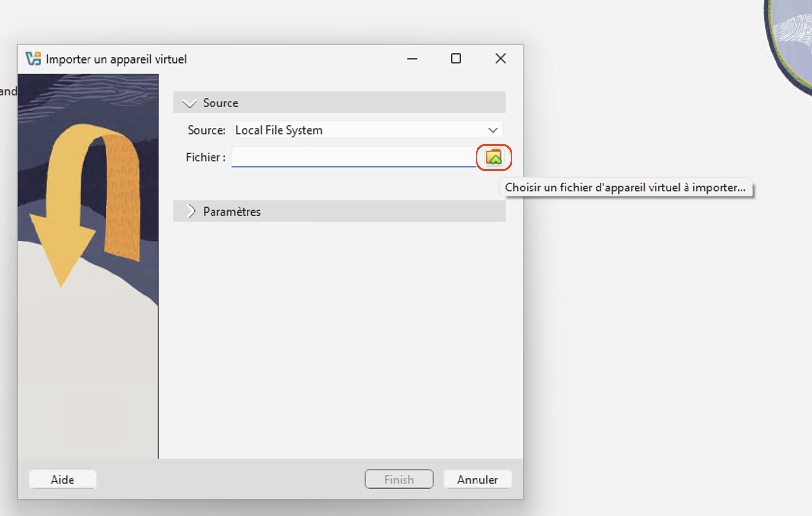The width and height of the screenshot is (812, 516).
Task: Click the Paramètres section header label
Action: tap(231, 212)
